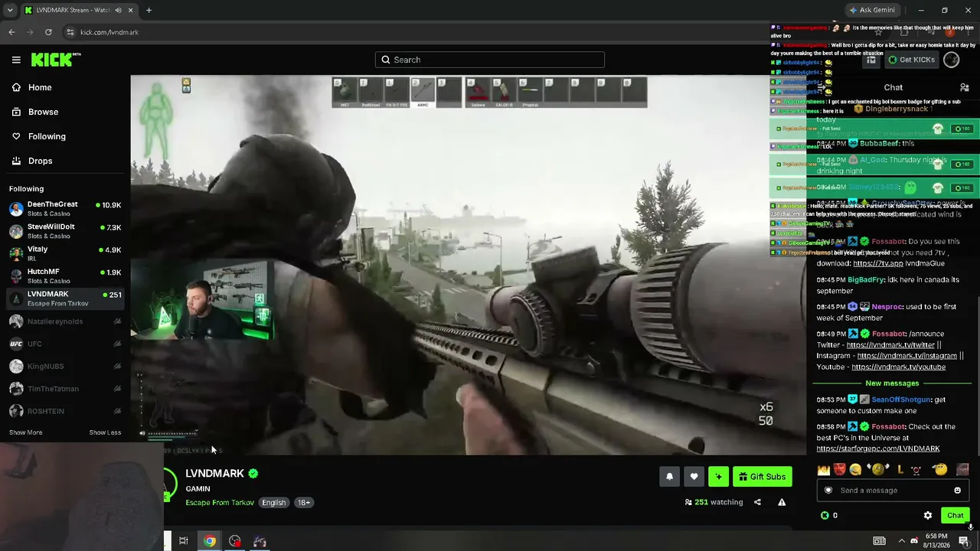Image resolution: width=980 pixels, height=551 pixels.
Task: Open offline KingNUBS channel
Action: point(65,367)
